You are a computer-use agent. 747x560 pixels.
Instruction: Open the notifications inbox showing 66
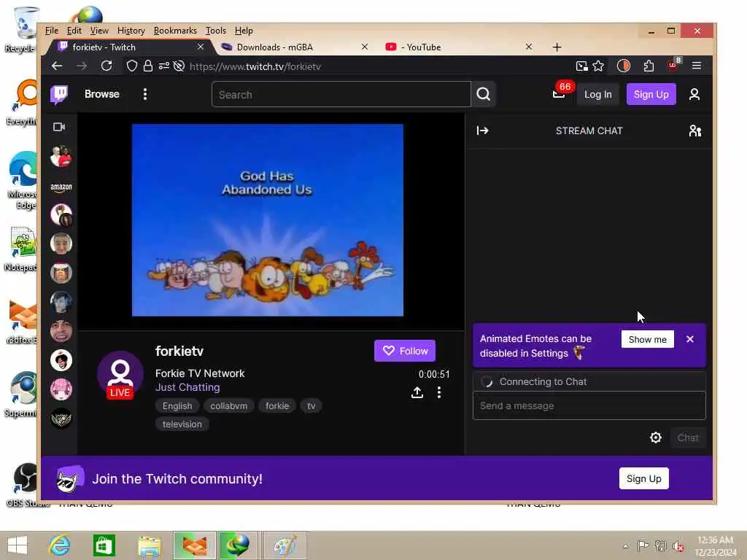point(560,94)
